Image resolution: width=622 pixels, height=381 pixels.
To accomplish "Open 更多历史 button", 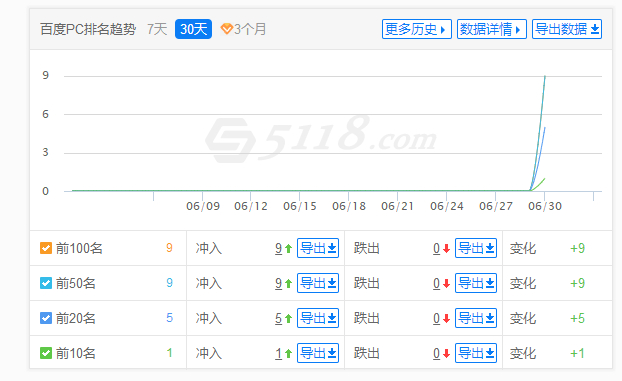I will pos(417,29).
